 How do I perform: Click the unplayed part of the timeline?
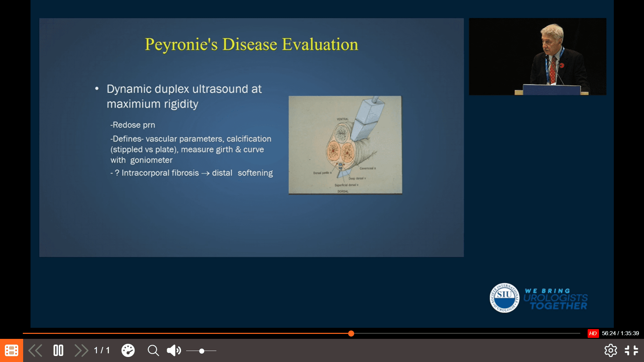coord(467,334)
